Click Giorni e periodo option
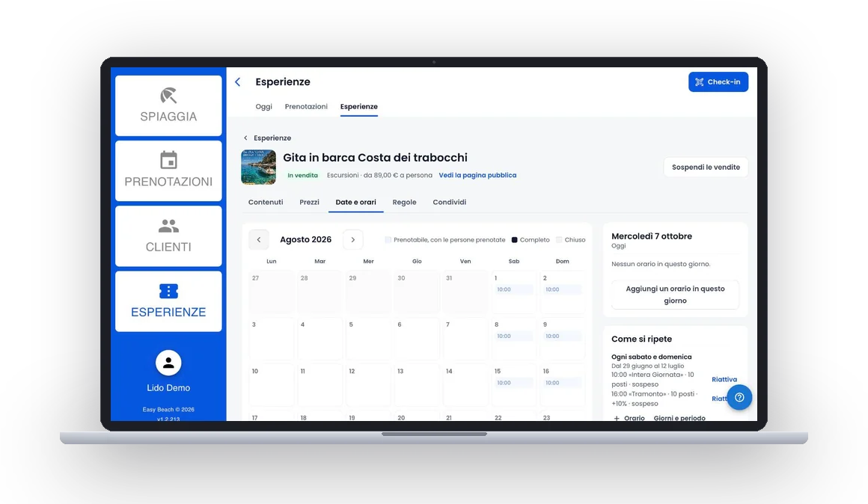Image resolution: width=868 pixels, height=504 pixels. [x=679, y=418]
